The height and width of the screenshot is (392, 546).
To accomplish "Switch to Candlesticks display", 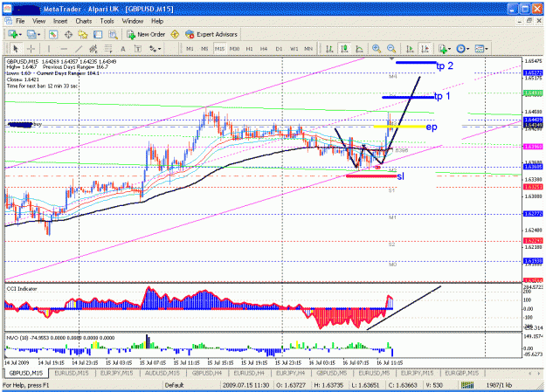I will pyautogui.click(x=345, y=49).
